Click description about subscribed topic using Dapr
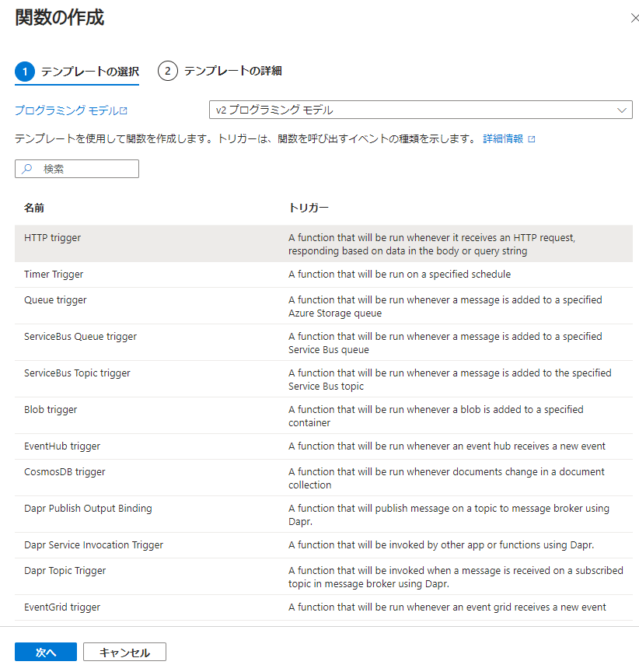The width and height of the screenshot is (639, 672). (456, 577)
